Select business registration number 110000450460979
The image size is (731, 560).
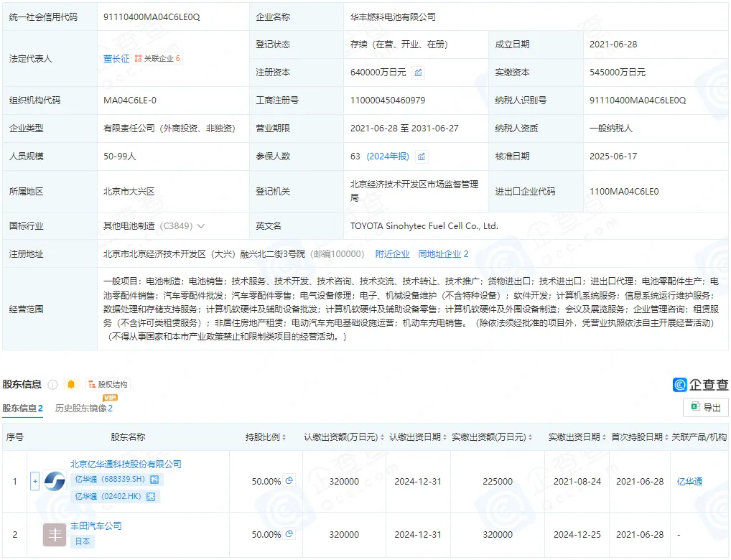[x=388, y=101]
